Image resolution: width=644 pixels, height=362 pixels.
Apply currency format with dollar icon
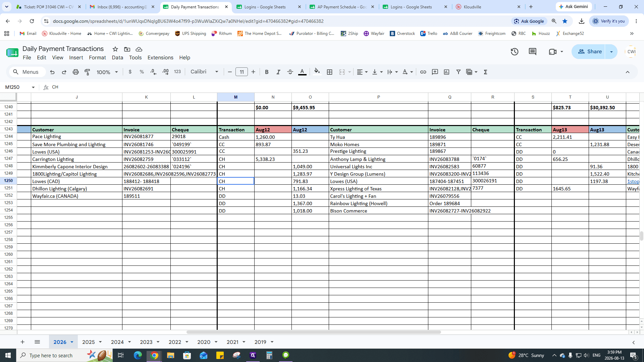(x=130, y=72)
